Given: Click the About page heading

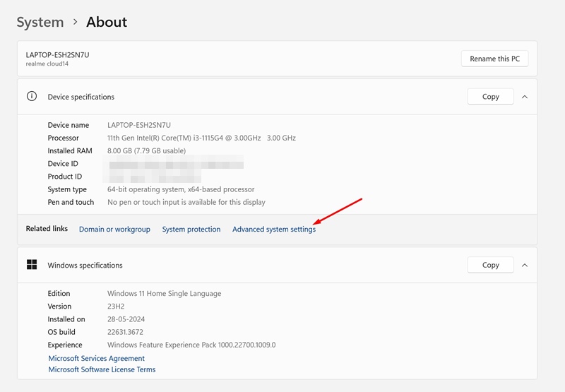Looking at the screenshot, I should click(x=107, y=22).
